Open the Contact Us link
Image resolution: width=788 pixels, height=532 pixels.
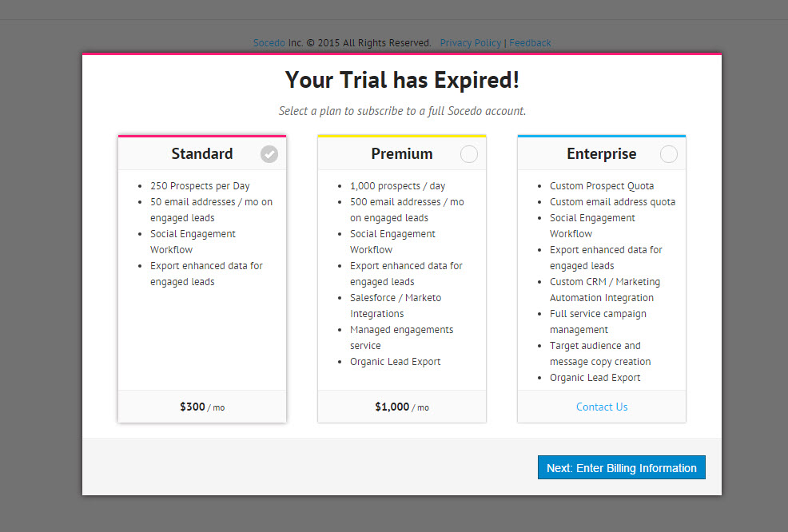click(x=602, y=407)
